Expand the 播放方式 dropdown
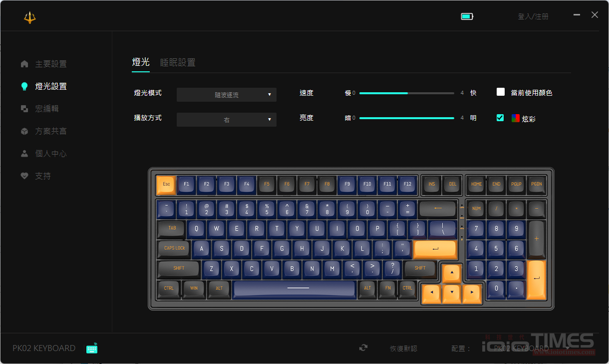The height and width of the screenshot is (364, 609). pos(227,120)
